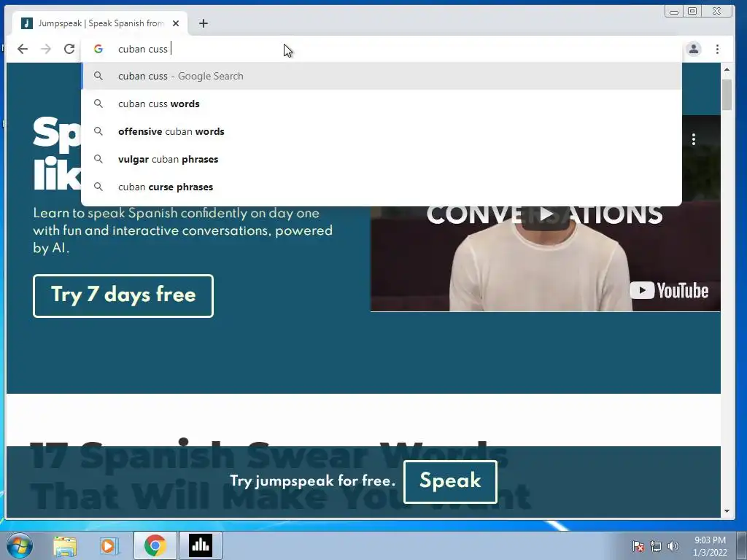Open the Chrome profile avatar
This screenshot has width=747, height=560.
coord(694,49)
